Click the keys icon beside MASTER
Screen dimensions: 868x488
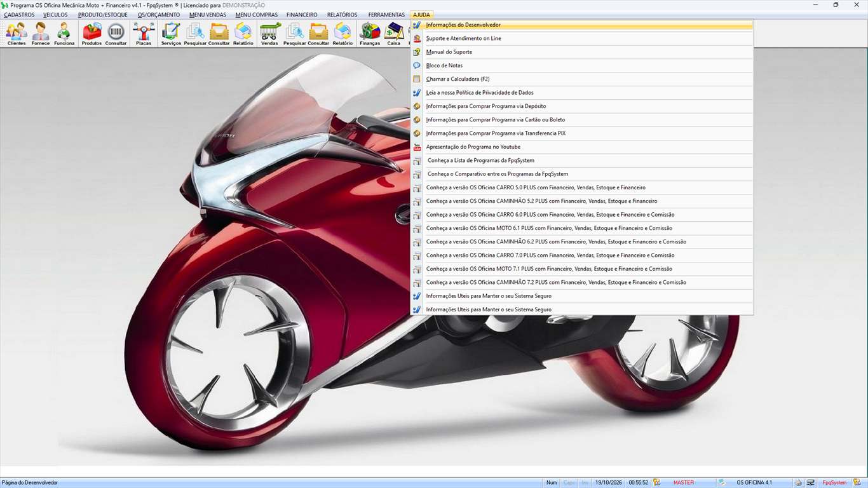point(657,483)
